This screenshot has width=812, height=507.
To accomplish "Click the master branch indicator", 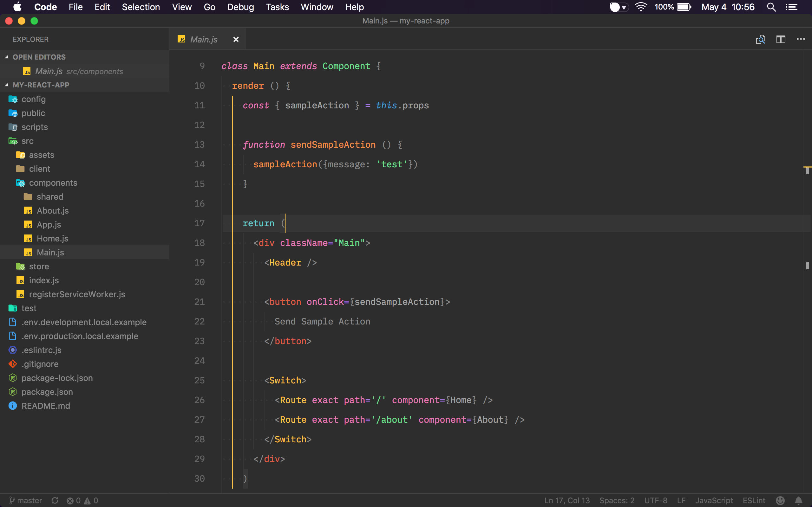I will coord(25,500).
